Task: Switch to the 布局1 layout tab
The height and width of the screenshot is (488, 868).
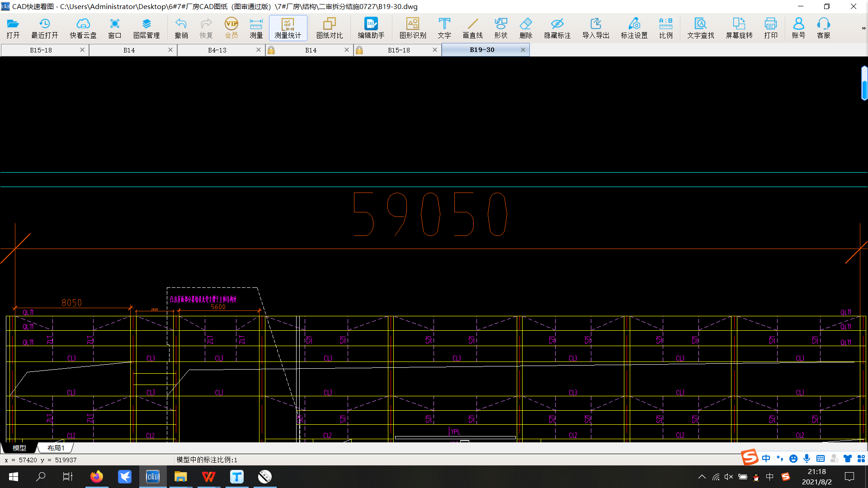Action: pos(56,448)
